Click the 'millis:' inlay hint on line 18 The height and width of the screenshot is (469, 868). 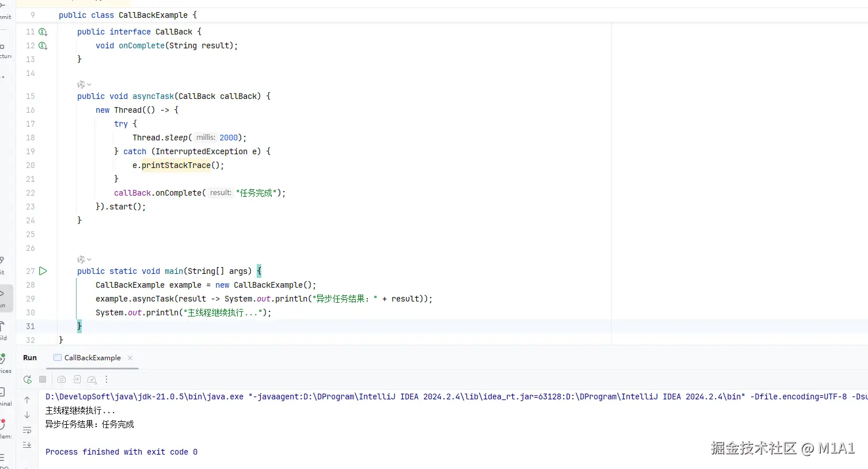(205, 138)
